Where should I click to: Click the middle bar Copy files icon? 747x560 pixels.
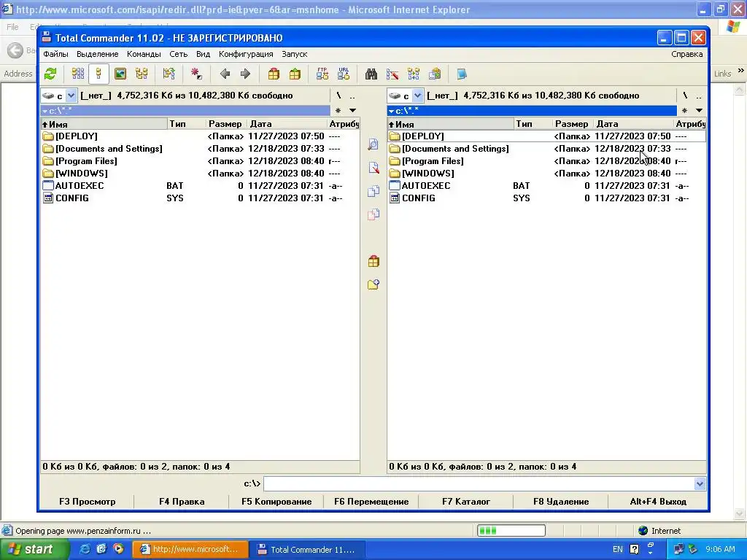[x=373, y=191]
